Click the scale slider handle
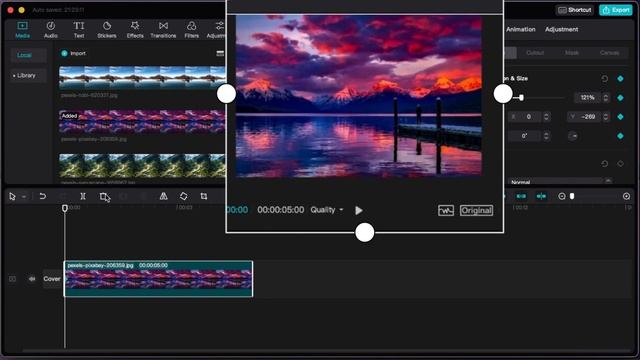The width and height of the screenshot is (640, 360). click(x=521, y=98)
